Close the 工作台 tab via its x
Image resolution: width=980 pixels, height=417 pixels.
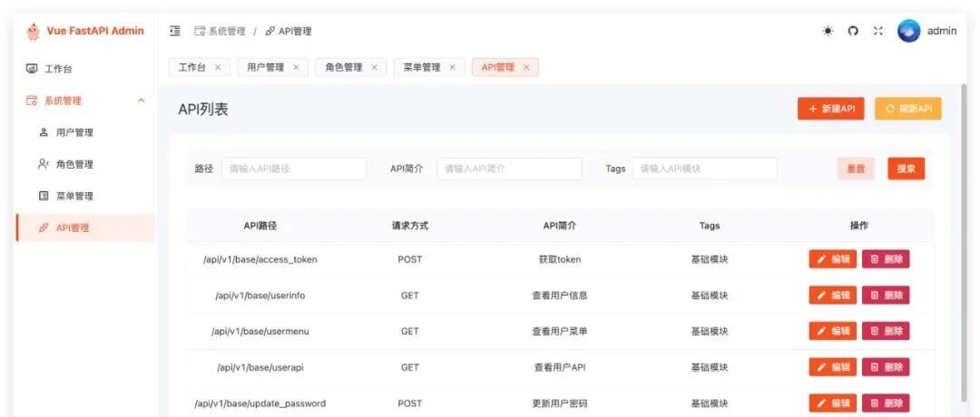[x=218, y=67]
